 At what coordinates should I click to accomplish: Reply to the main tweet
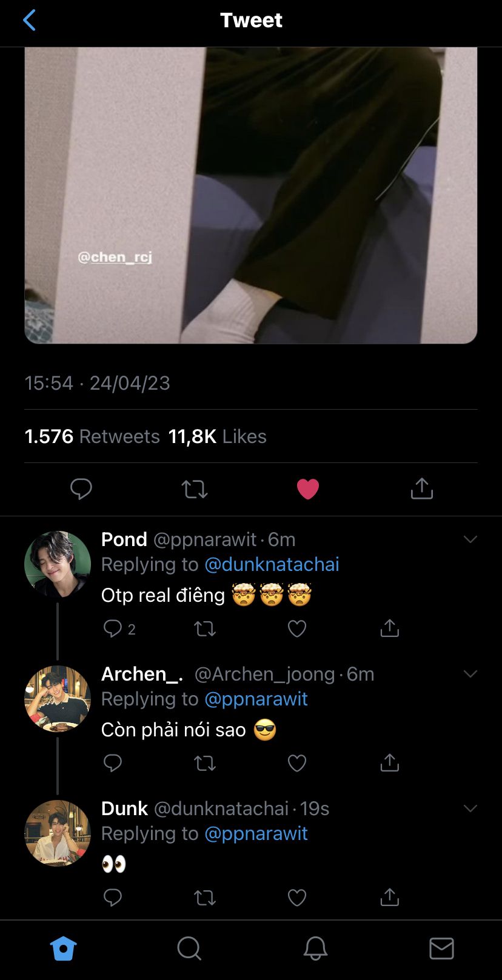(x=81, y=488)
